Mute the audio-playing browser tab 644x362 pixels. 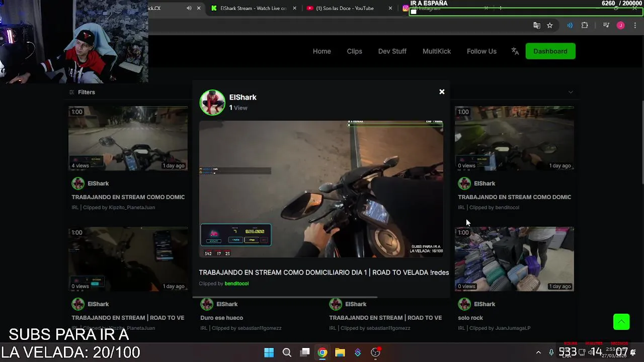click(189, 8)
